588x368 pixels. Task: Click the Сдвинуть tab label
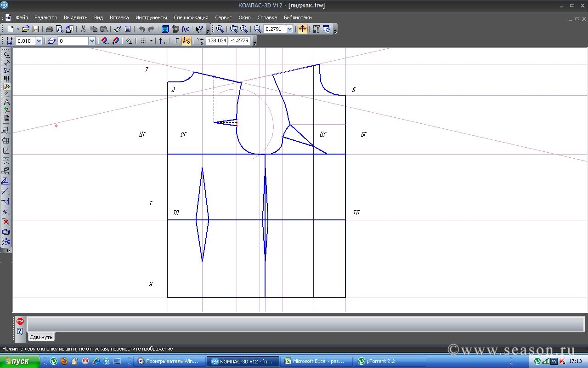pos(41,337)
